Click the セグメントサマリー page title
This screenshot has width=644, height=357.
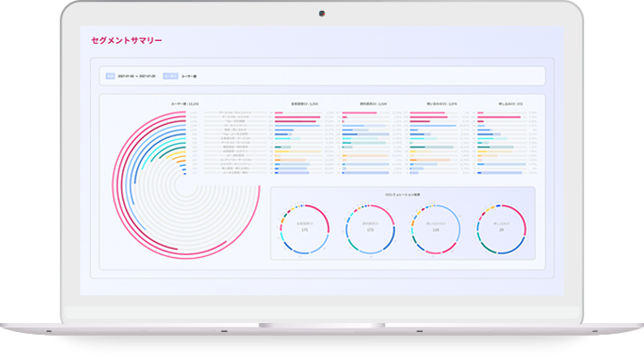[x=126, y=41]
